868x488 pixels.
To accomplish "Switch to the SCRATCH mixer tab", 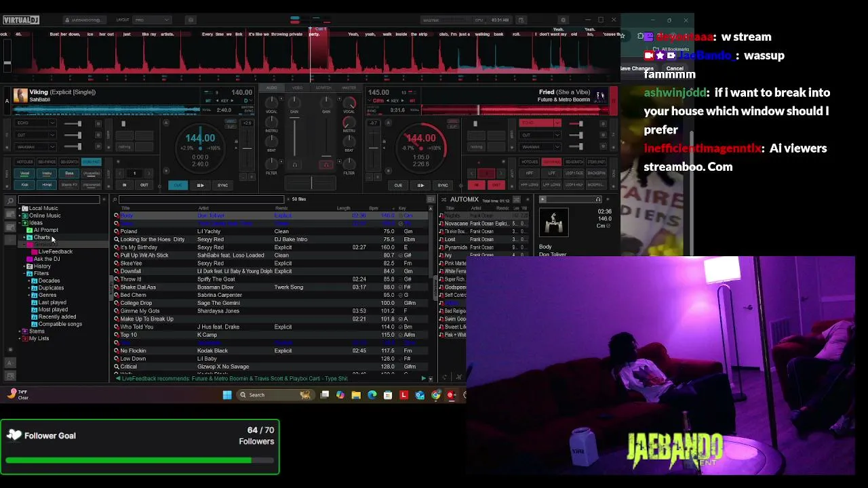I will pos(323,87).
